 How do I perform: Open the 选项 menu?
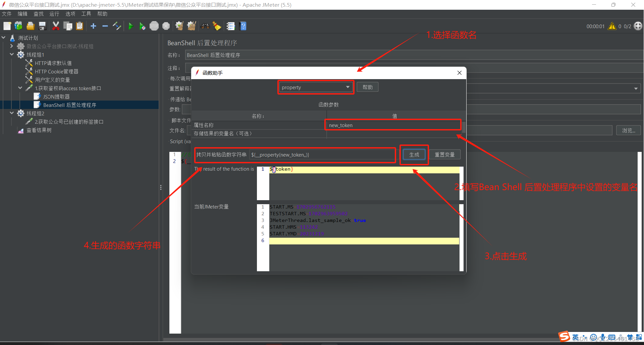(x=70, y=14)
